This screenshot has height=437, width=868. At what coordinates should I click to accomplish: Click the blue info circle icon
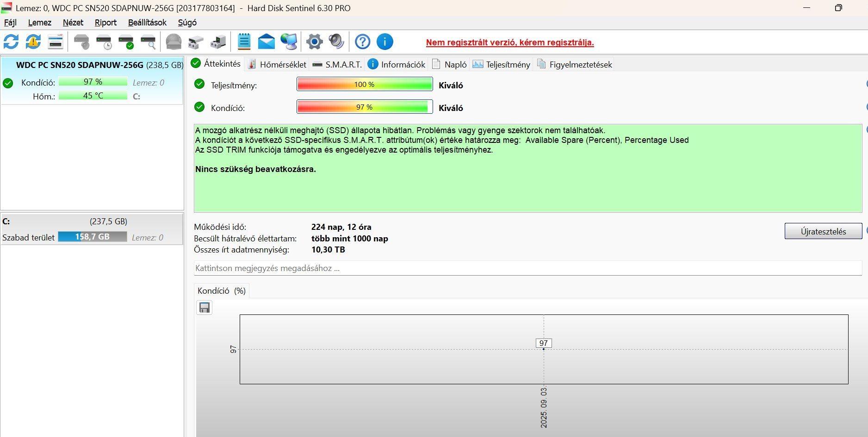tap(384, 42)
